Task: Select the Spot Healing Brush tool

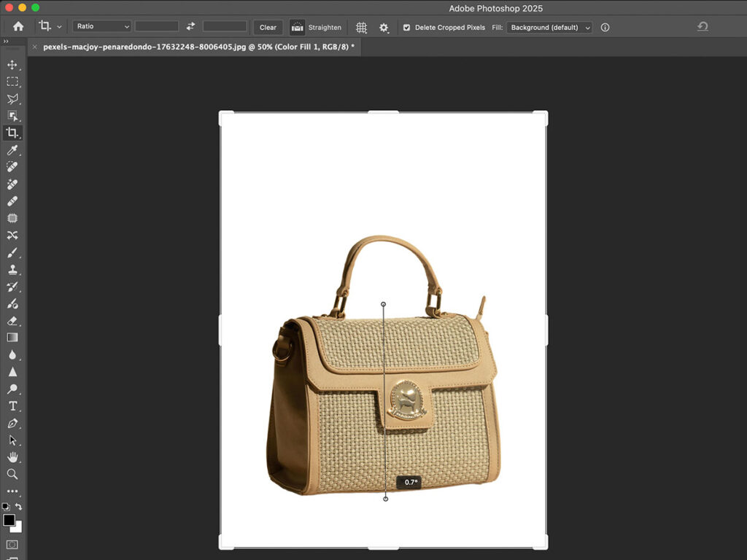Action: pyautogui.click(x=12, y=167)
